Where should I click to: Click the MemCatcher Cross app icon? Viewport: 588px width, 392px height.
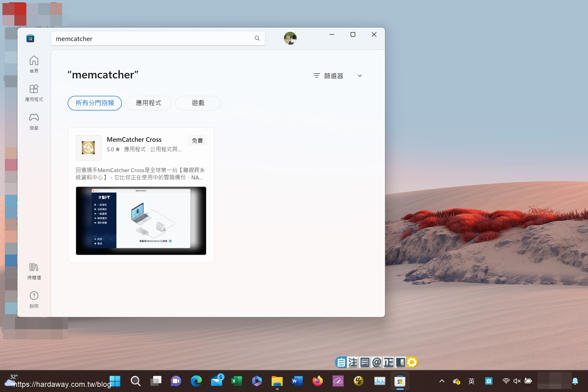pos(88,148)
